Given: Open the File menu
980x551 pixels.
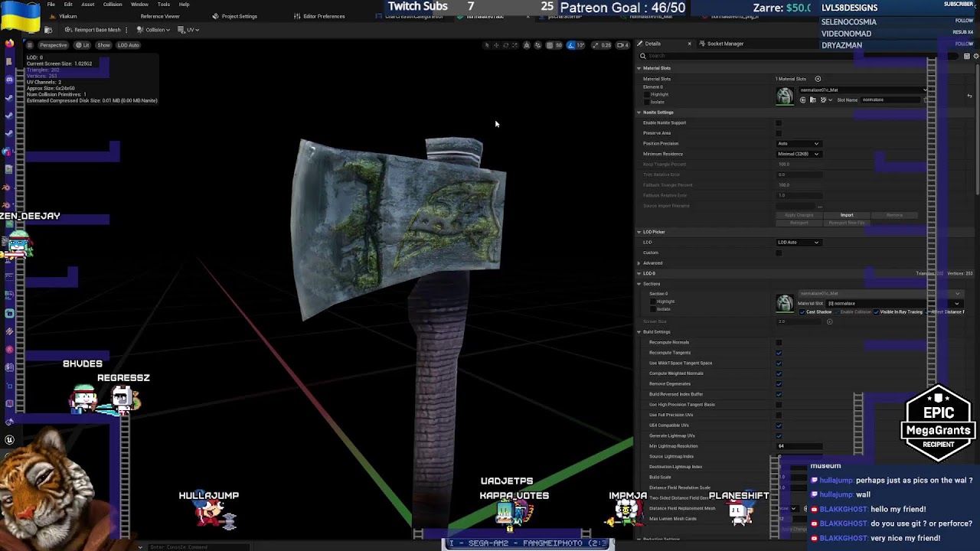Looking at the screenshot, I should coord(51,4).
